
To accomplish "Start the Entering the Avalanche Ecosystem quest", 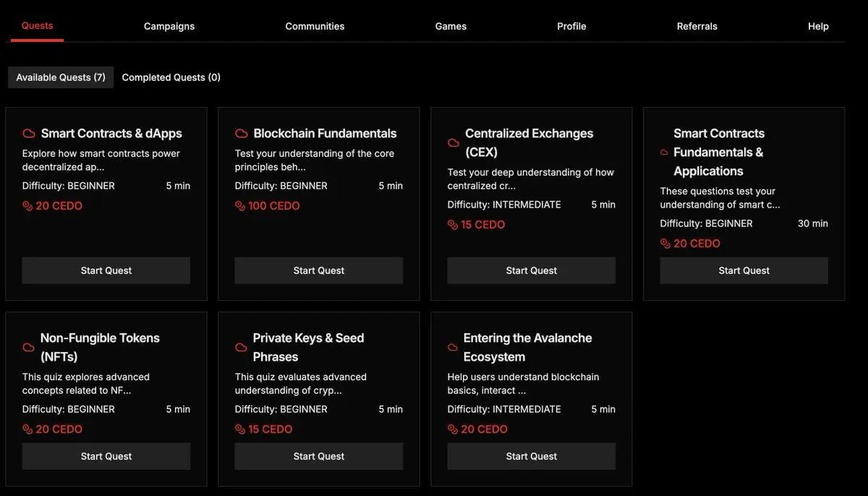I will tap(532, 456).
